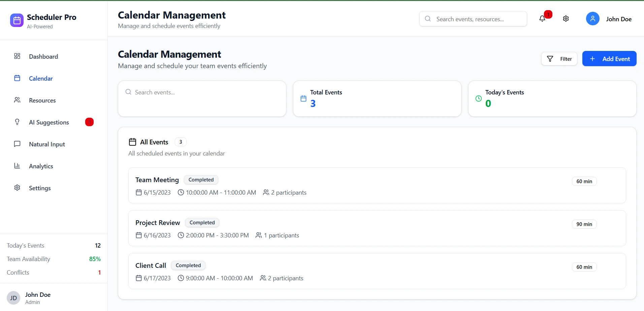Click the Completed badge on Project Review

tap(202, 223)
